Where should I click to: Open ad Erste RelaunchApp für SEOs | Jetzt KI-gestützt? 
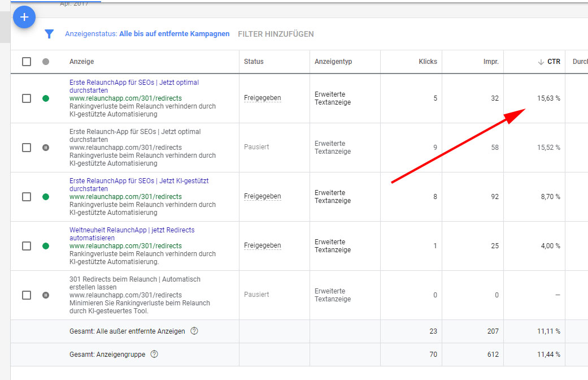coord(139,185)
